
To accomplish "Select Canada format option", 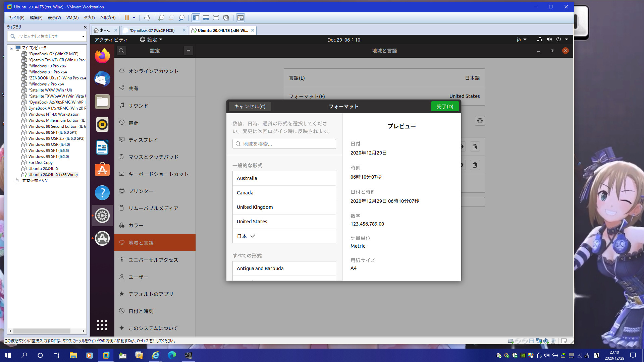I will pyautogui.click(x=284, y=193).
